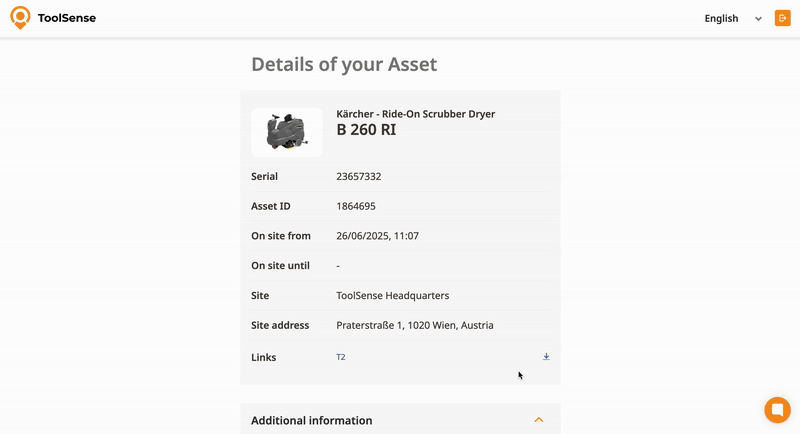The width and height of the screenshot is (800, 434).
Task: Click the On site from date value
Action: (377, 236)
